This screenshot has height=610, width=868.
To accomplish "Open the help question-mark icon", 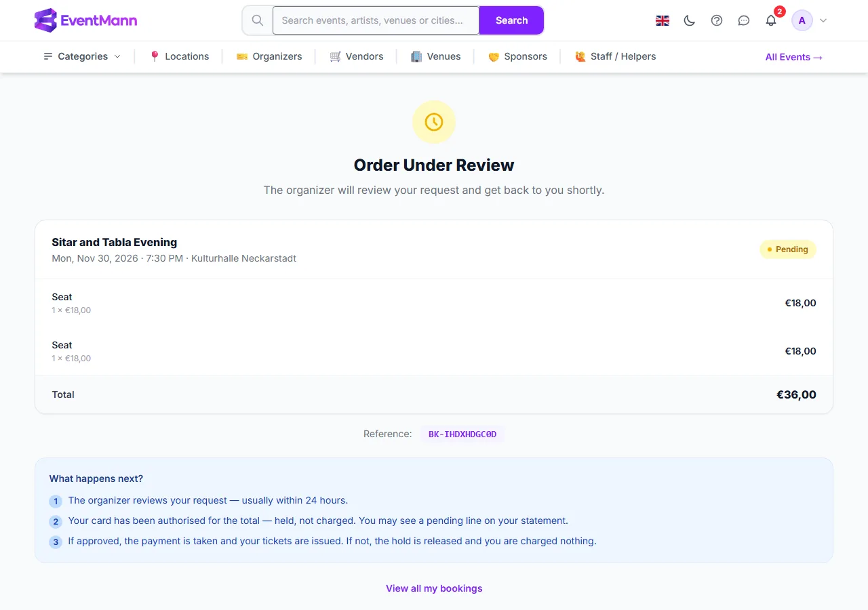I will pos(717,20).
